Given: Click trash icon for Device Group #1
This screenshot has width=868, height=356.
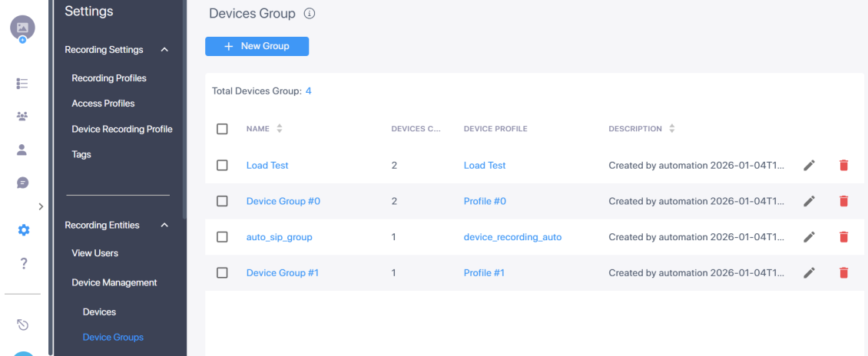Looking at the screenshot, I should click(x=843, y=273).
